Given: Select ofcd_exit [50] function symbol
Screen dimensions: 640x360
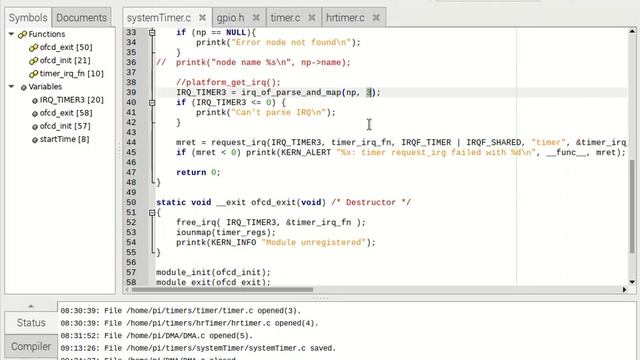Looking at the screenshot, I should pos(66,47).
